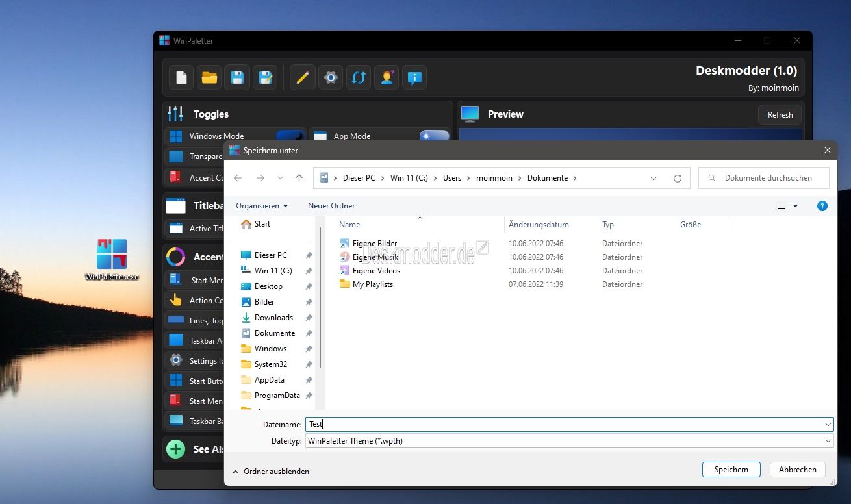This screenshot has height=504, width=851.
Task: Open theme file via yellow folder icon
Action: (x=209, y=78)
